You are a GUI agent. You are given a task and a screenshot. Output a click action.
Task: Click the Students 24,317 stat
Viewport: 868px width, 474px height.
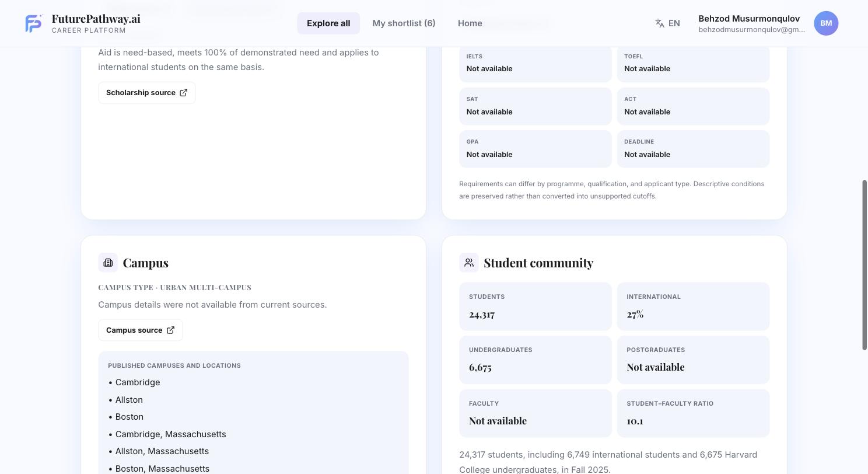[x=535, y=306]
